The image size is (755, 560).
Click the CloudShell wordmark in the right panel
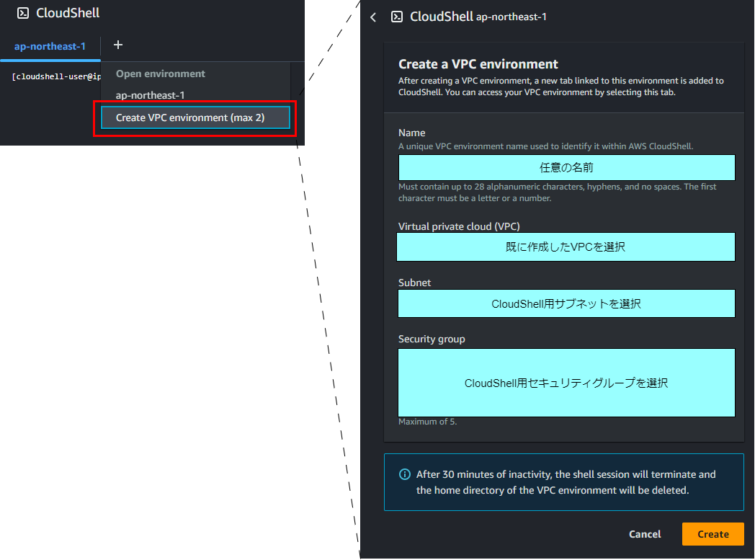point(442,17)
